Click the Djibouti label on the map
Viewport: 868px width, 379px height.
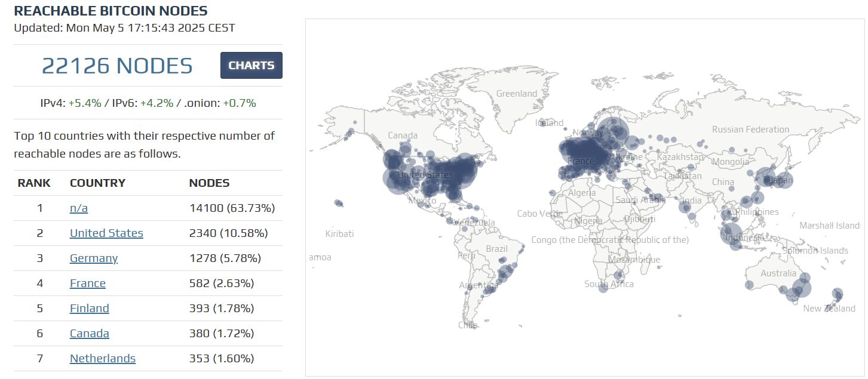pyautogui.click(x=640, y=220)
